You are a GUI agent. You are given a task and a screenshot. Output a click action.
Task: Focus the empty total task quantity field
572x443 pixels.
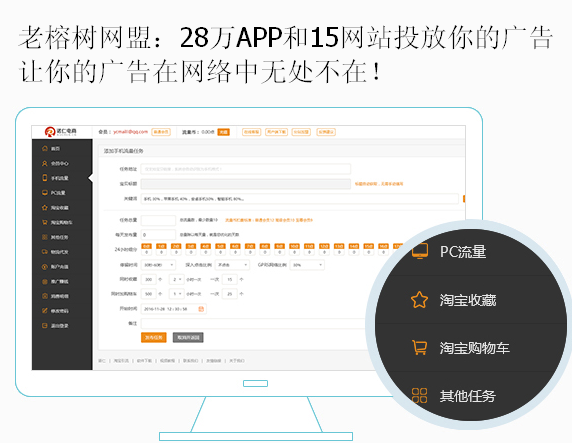tap(158, 220)
